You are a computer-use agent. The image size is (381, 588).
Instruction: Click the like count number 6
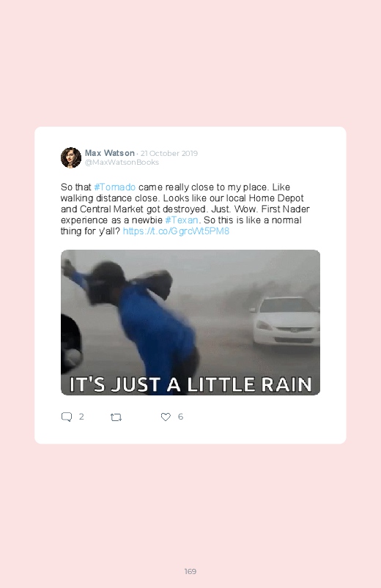pos(180,417)
